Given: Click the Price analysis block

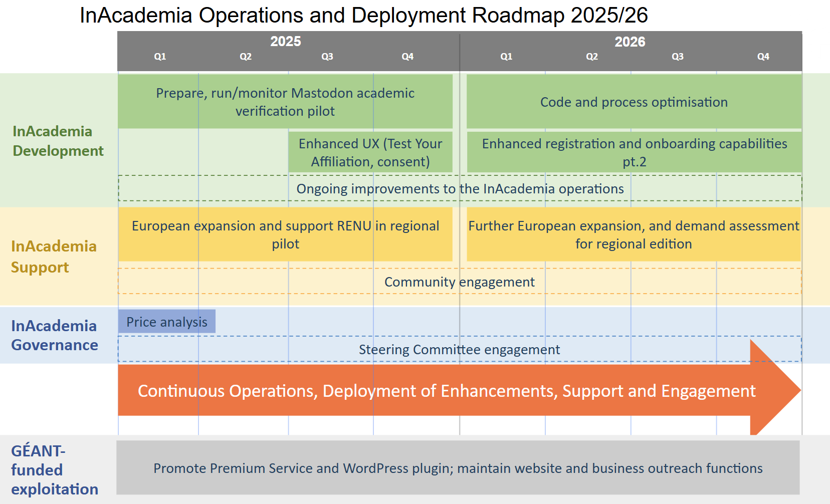Looking at the screenshot, I should pos(166,322).
